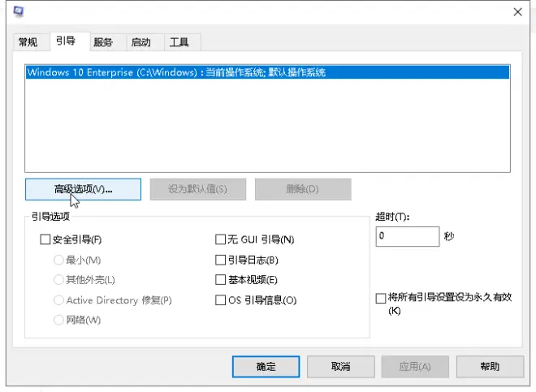Check 将所有引导设置设为永久有效(K)
Image resolution: width=536 pixels, height=392 pixels.
pyautogui.click(x=380, y=298)
